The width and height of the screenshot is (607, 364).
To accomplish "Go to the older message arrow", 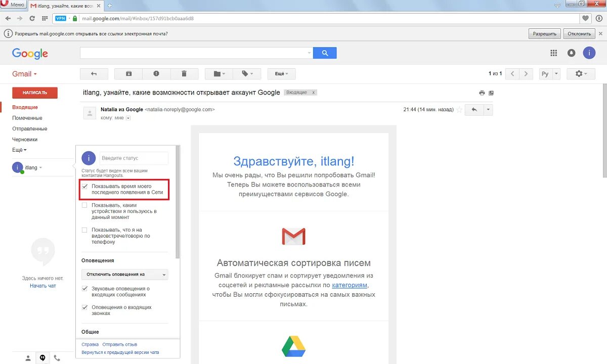I will click(x=527, y=74).
